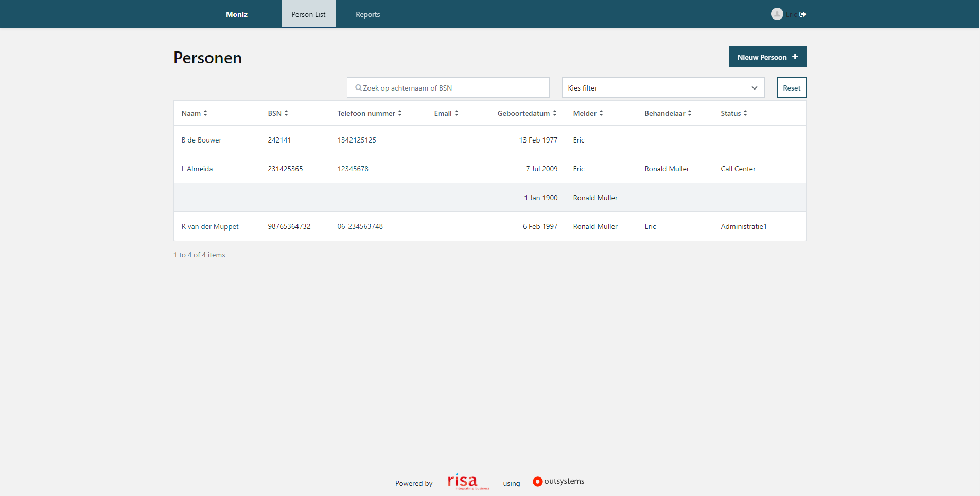Switch to the Person List tab
This screenshot has height=496, width=980.
tap(309, 14)
